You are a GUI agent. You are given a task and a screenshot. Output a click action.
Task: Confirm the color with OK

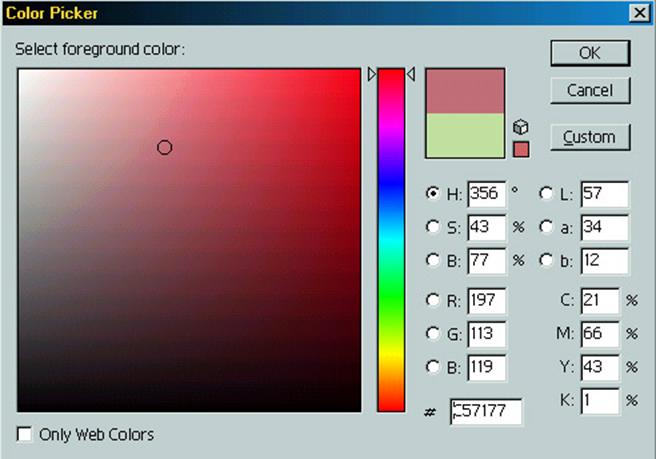click(x=590, y=53)
